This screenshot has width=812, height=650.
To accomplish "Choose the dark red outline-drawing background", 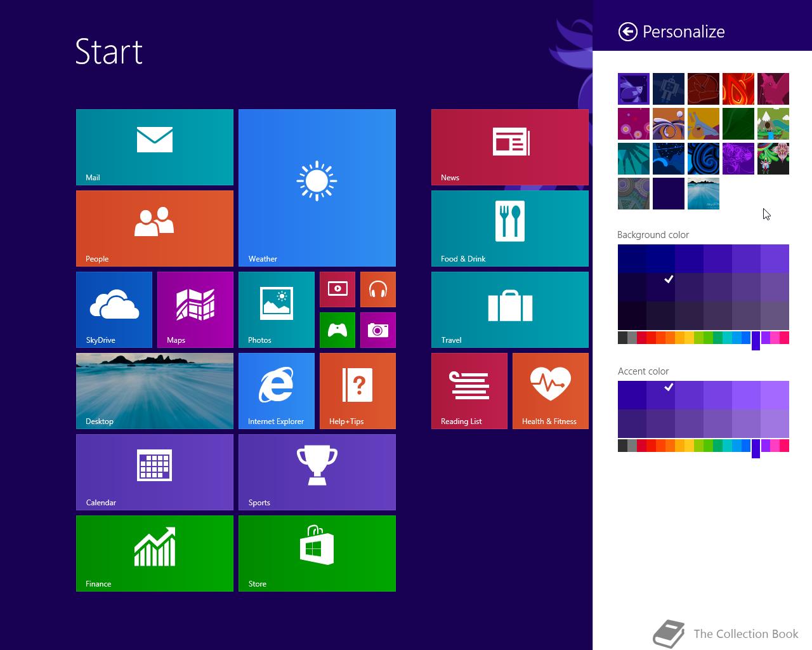I will pos(704,89).
